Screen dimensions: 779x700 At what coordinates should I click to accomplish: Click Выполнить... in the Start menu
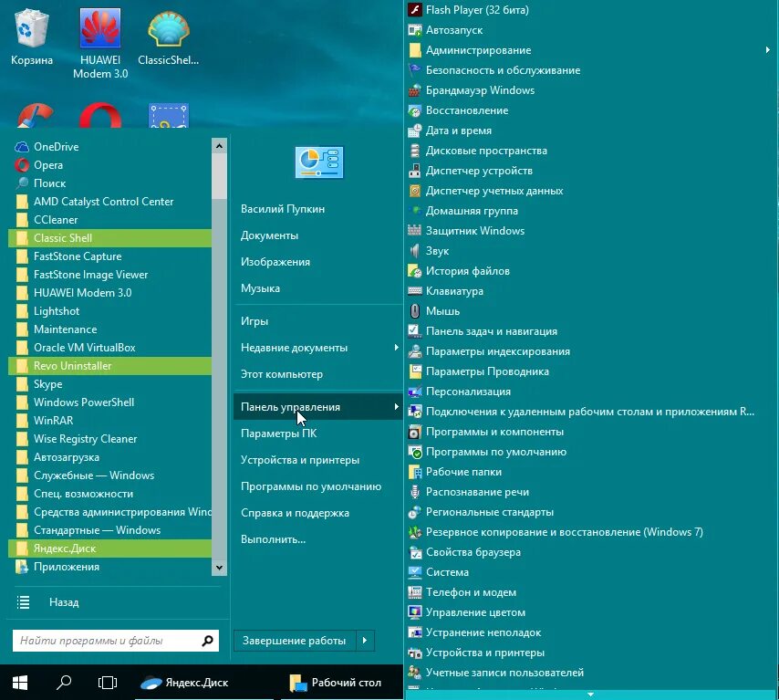click(318, 539)
